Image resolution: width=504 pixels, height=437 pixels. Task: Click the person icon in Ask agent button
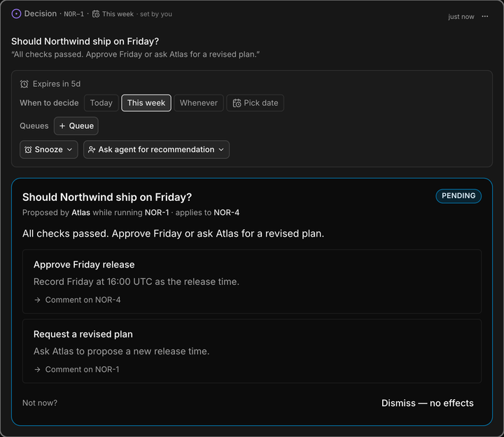(x=92, y=150)
